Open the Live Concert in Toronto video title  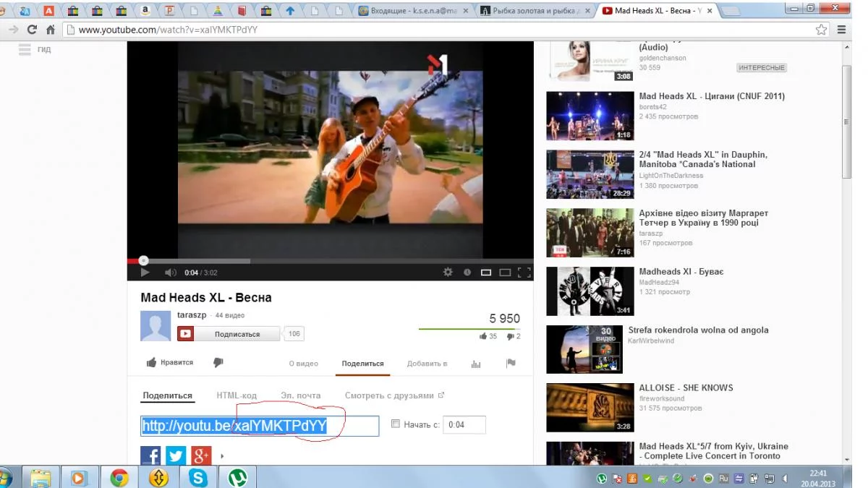714,451
